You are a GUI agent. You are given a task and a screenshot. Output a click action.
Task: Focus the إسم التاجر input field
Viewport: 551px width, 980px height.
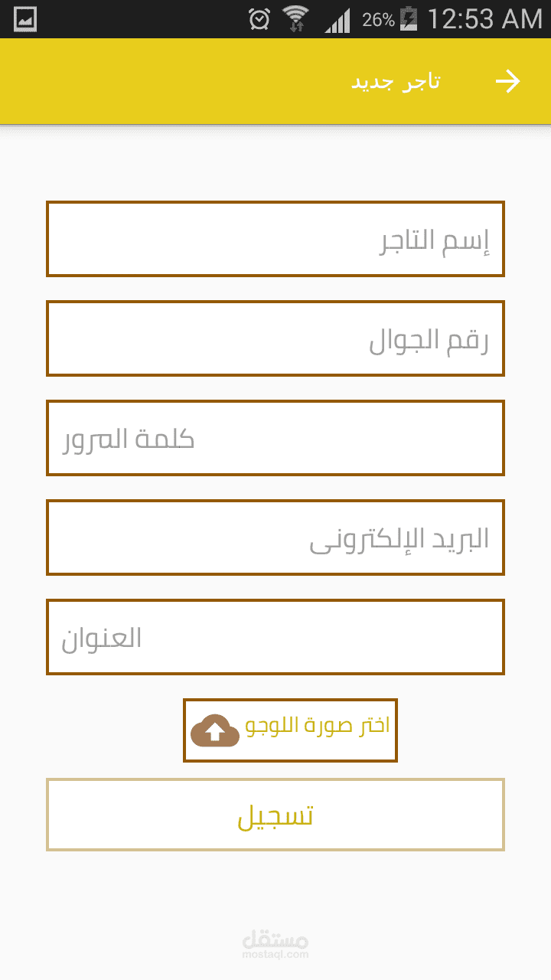pos(275,239)
